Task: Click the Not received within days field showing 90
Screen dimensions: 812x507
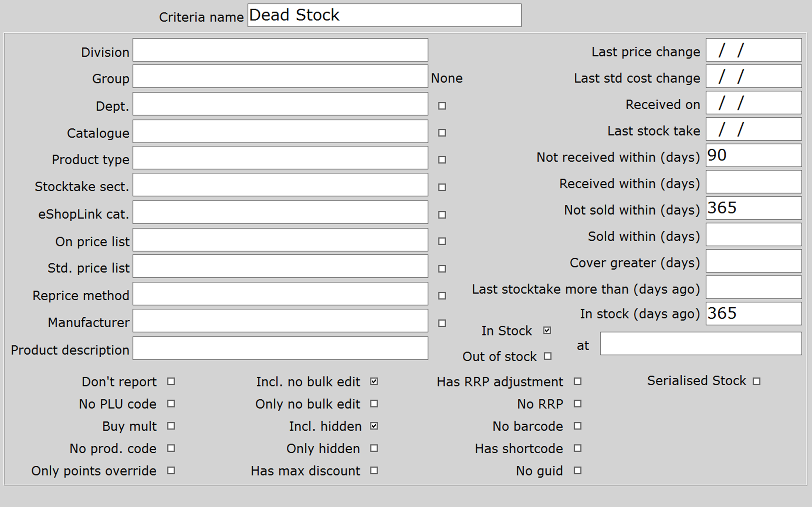Action: coord(753,156)
